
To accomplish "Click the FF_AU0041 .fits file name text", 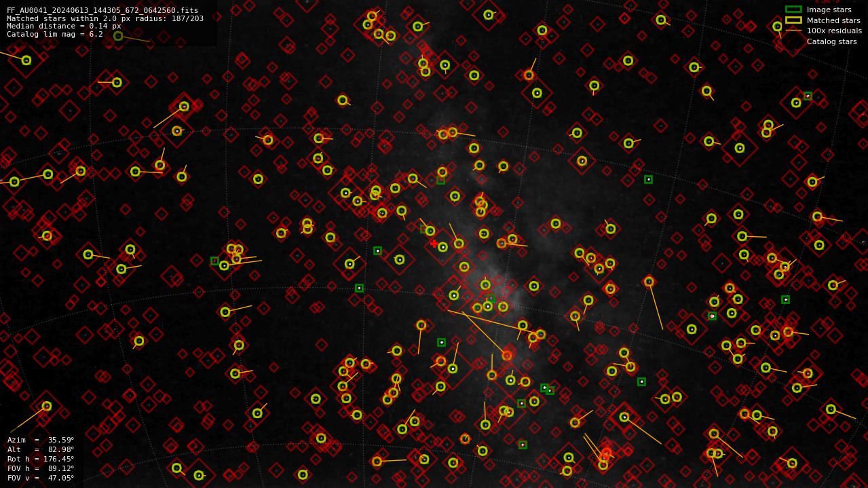I will pyautogui.click(x=102, y=11).
